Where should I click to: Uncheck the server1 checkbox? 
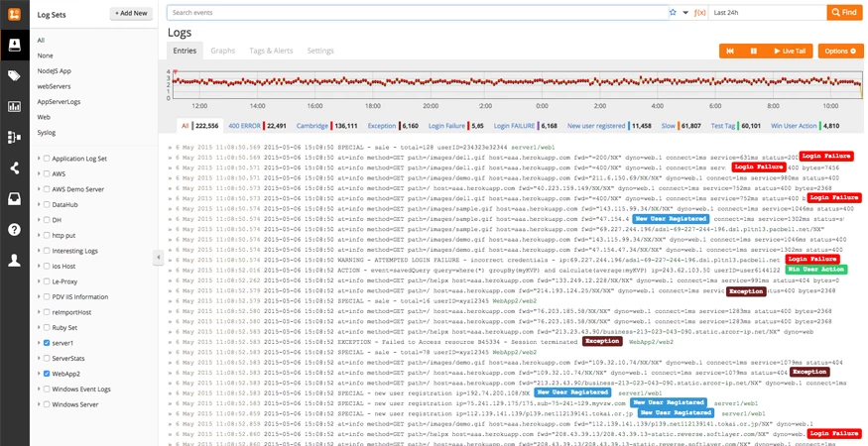click(47, 343)
